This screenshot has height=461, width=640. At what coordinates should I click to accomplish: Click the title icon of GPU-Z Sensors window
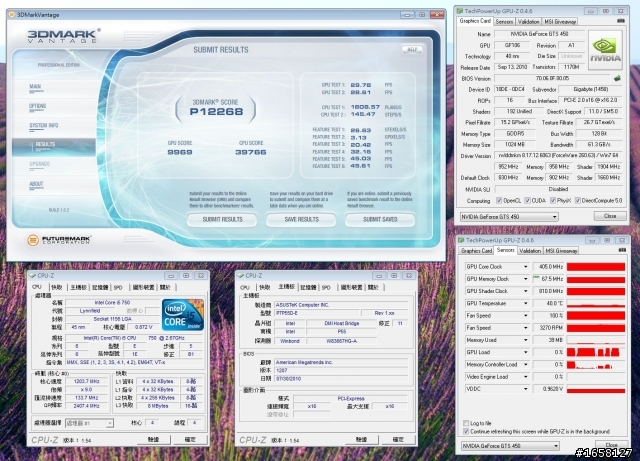point(461,240)
